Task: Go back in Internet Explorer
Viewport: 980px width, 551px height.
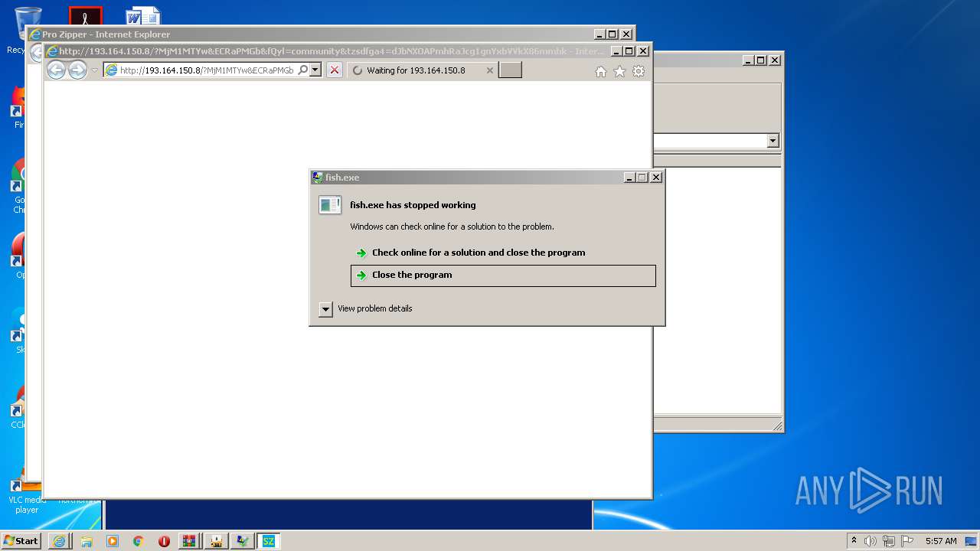Action: [56, 70]
